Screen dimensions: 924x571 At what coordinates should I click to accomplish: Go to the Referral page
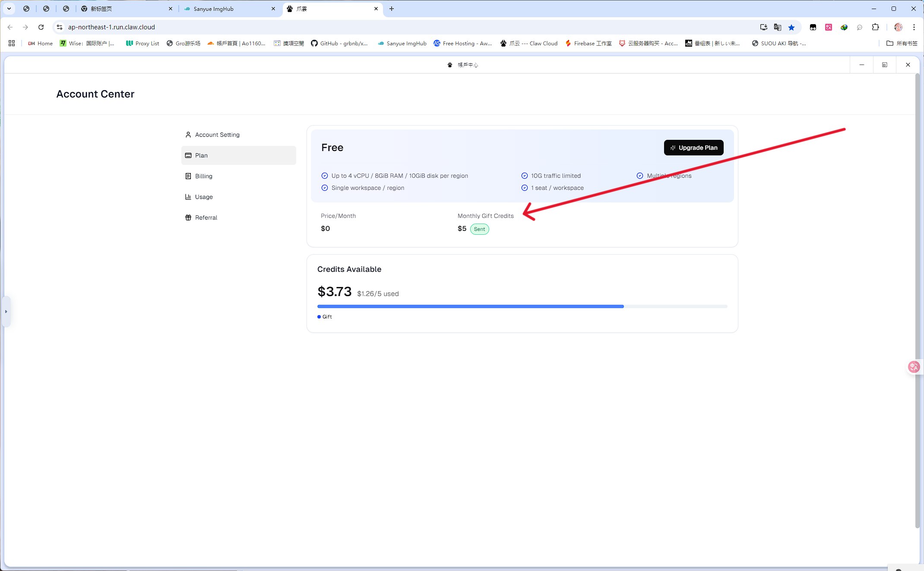point(206,218)
